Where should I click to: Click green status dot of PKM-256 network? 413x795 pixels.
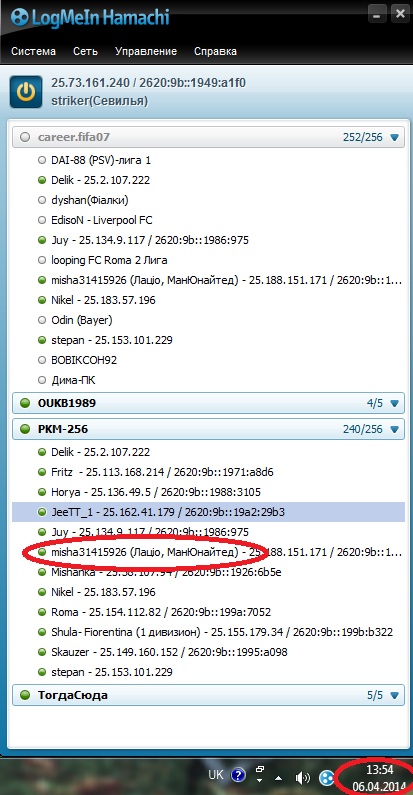point(25,429)
